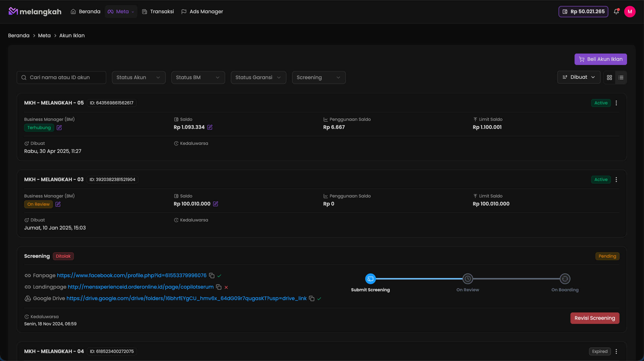Edit the On Review BM status for MKH-03
The width and height of the screenshot is (644, 361).
pos(58,204)
